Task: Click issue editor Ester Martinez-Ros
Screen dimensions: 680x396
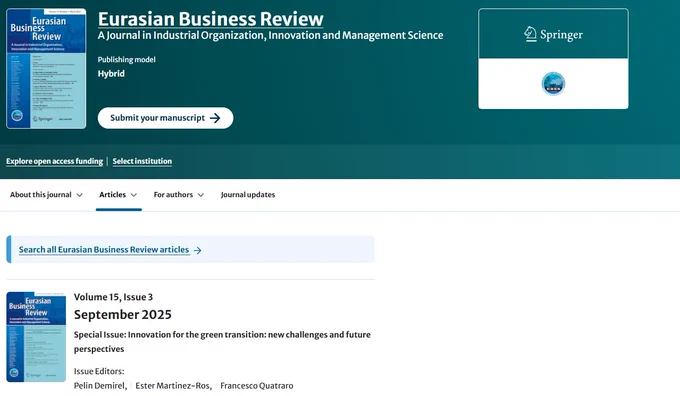Action: point(173,386)
